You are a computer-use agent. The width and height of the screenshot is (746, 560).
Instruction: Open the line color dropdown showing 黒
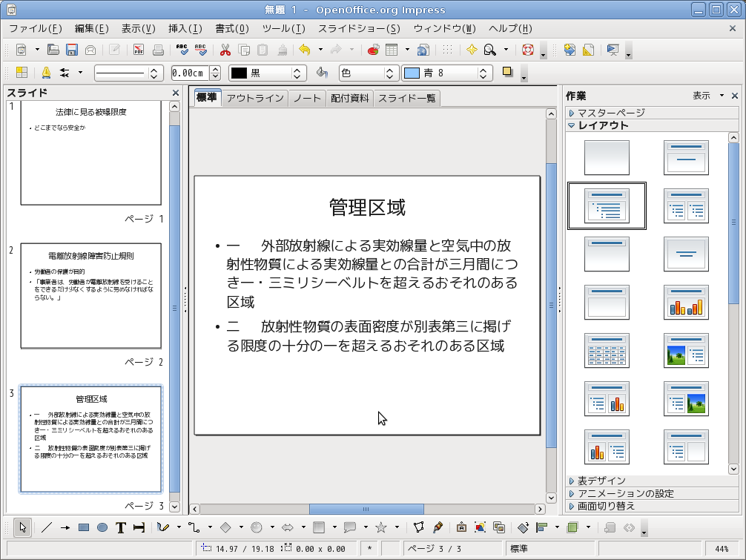point(267,73)
